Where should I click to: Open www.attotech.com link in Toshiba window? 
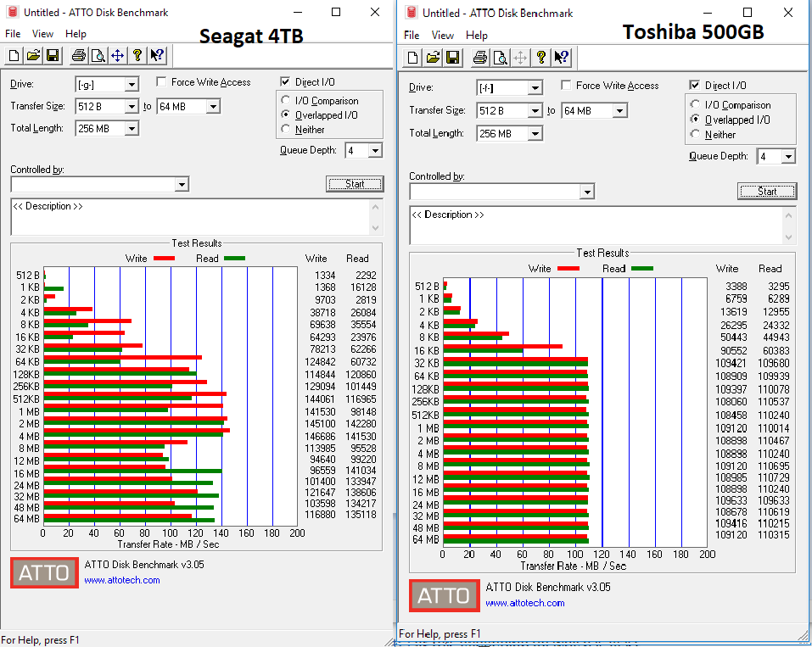(525, 603)
